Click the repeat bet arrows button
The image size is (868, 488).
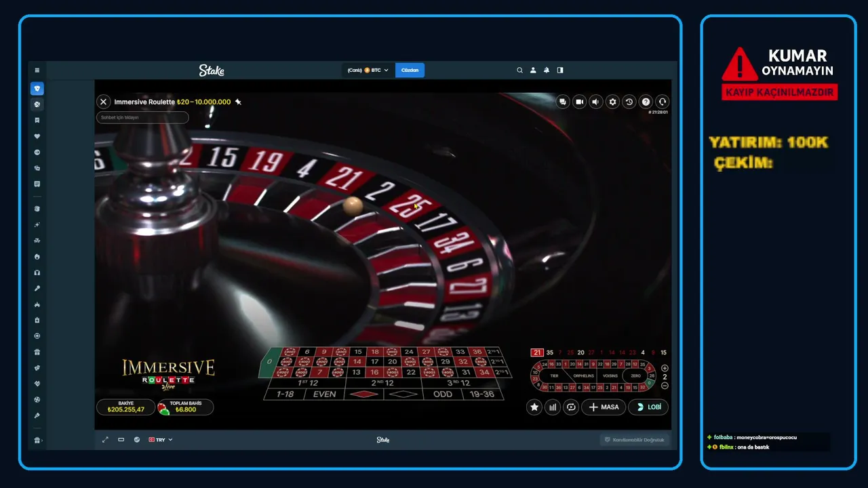(571, 407)
